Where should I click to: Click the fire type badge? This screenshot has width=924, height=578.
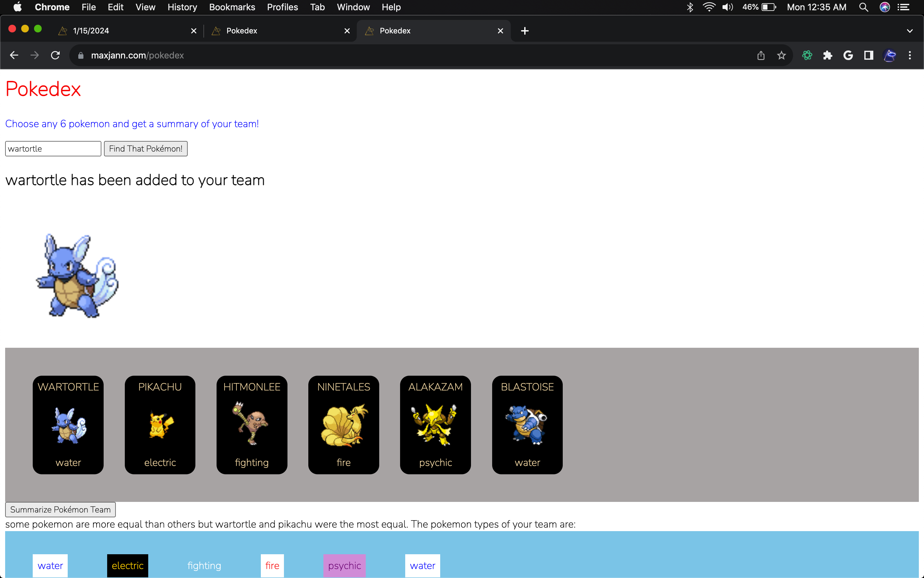coord(272,566)
